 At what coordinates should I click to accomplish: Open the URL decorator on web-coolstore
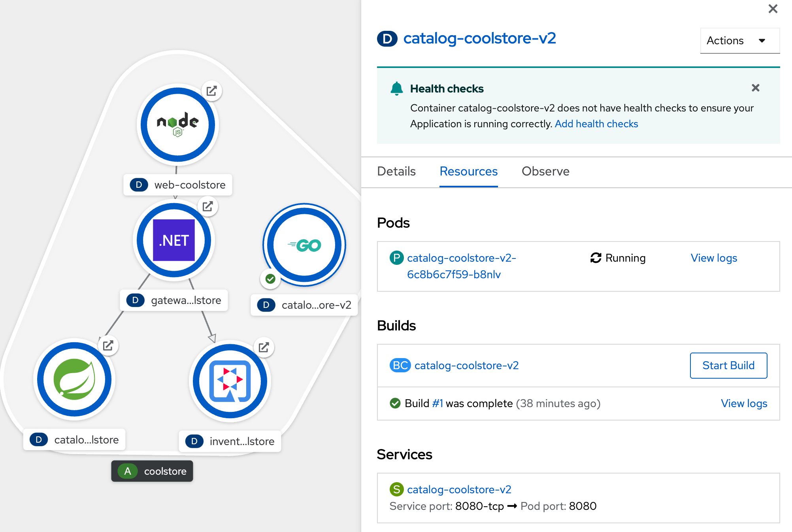click(211, 91)
